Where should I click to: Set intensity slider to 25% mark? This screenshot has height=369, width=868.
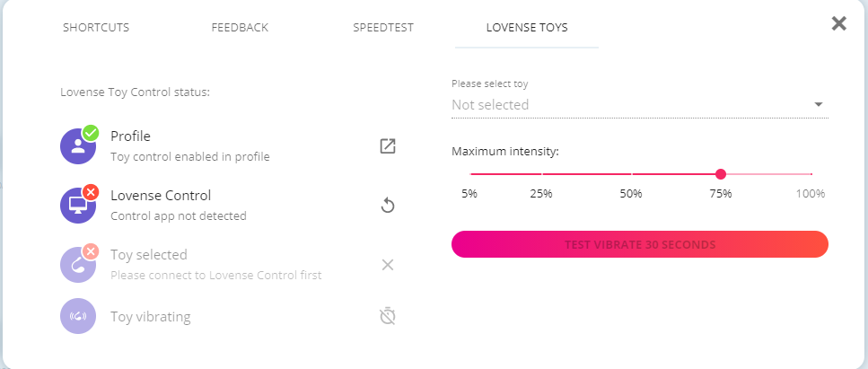point(541,174)
